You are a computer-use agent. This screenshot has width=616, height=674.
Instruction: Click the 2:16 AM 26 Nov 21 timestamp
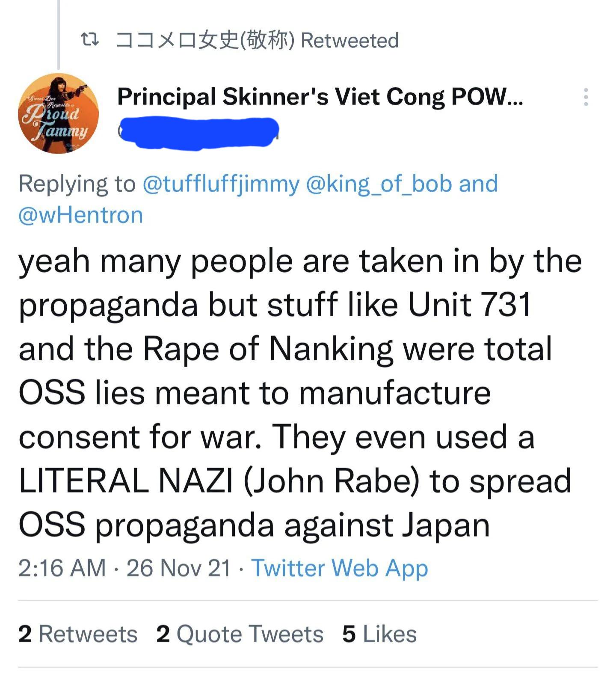(124, 568)
